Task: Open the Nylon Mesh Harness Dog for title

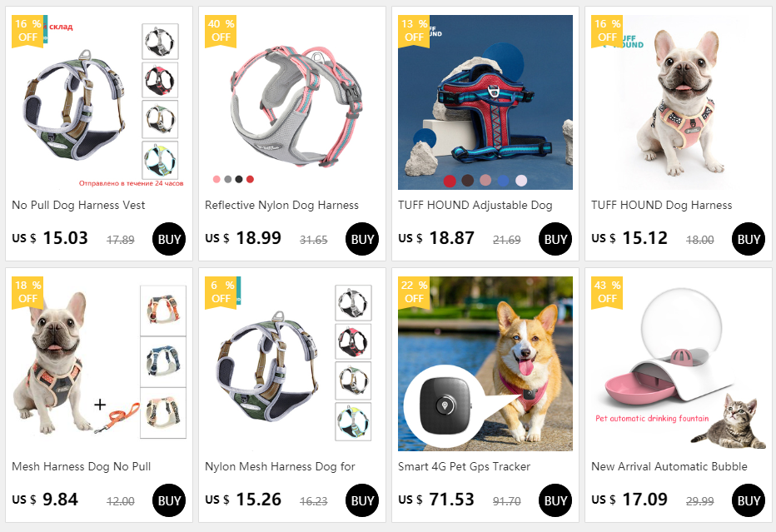Action: pyautogui.click(x=280, y=466)
